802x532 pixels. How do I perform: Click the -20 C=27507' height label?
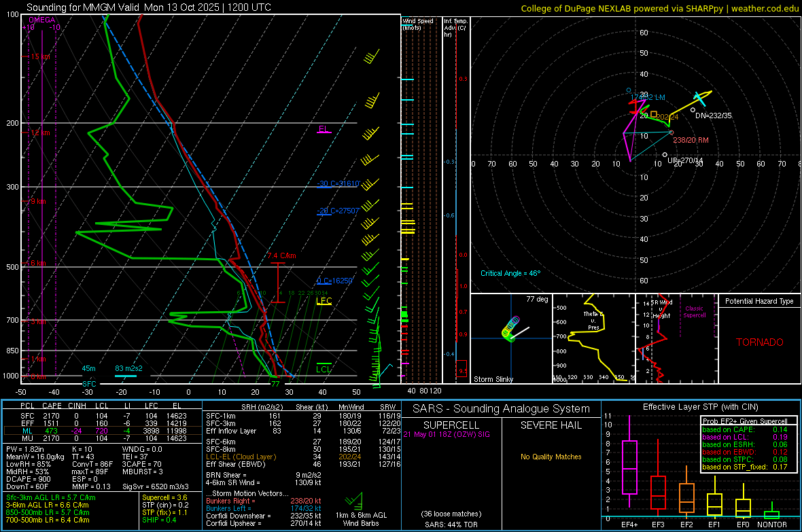(338, 211)
